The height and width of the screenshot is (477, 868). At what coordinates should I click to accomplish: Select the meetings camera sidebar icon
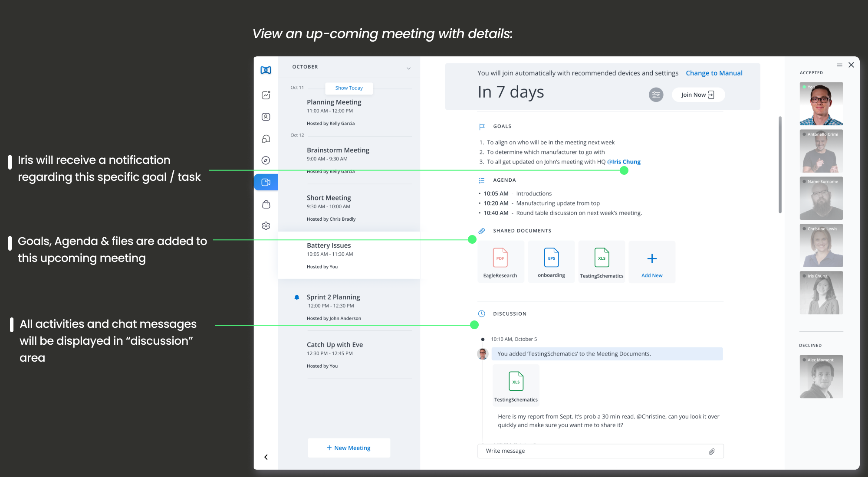(266, 182)
